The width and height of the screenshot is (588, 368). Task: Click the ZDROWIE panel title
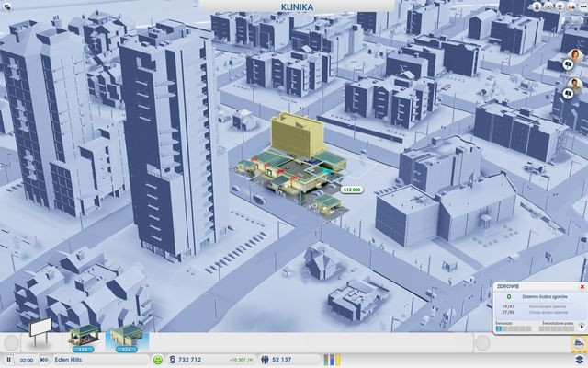click(x=508, y=286)
